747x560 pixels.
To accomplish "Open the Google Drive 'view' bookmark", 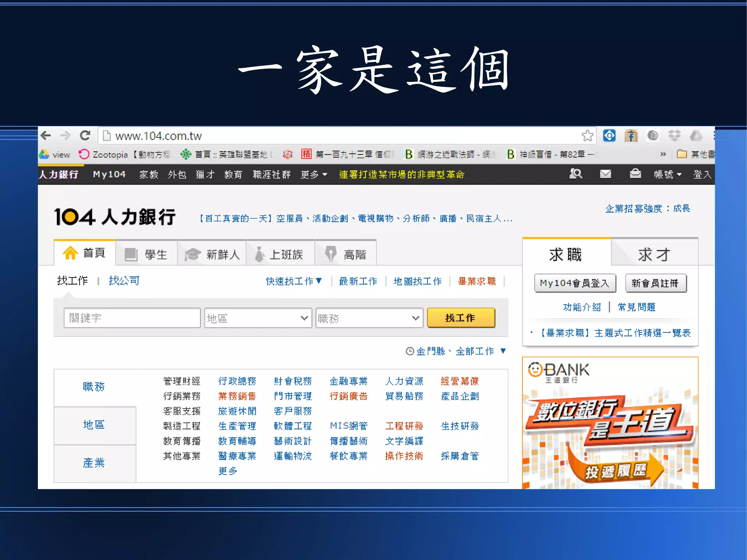I will point(55,155).
